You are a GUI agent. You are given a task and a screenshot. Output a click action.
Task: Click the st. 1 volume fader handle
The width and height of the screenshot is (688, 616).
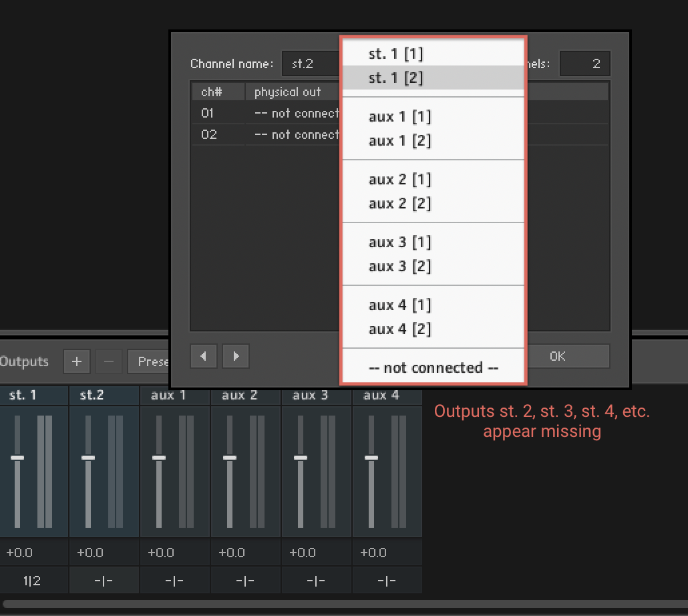click(x=17, y=458)
